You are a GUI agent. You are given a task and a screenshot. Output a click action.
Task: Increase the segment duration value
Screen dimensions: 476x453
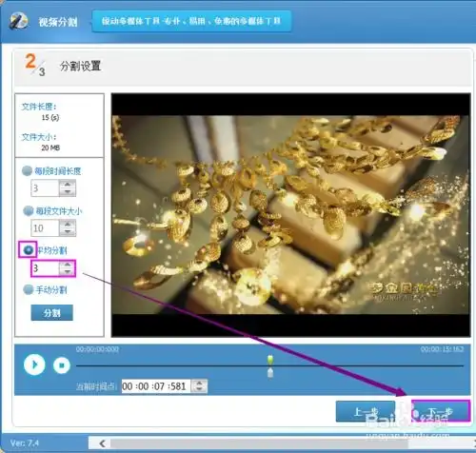[68, 184]
